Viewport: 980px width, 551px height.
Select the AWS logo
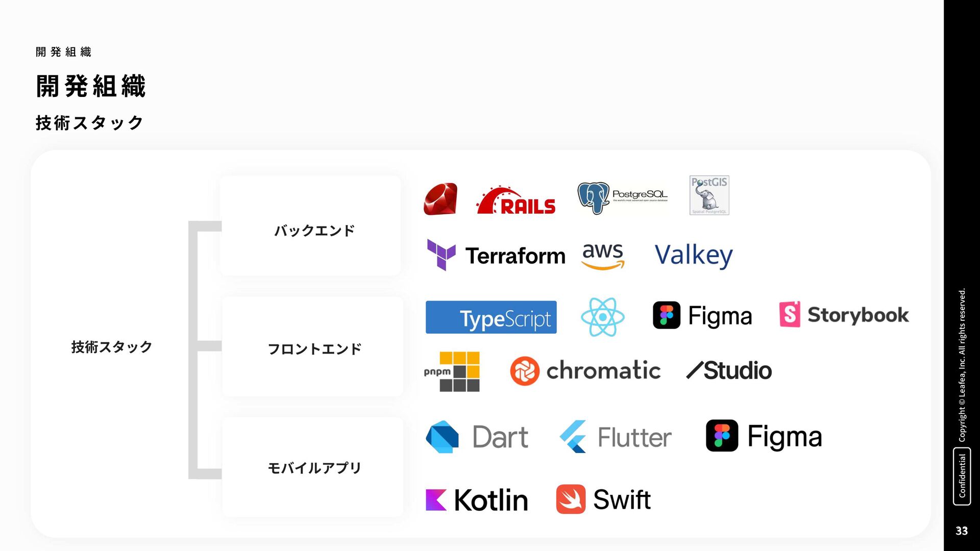(603, 255)
